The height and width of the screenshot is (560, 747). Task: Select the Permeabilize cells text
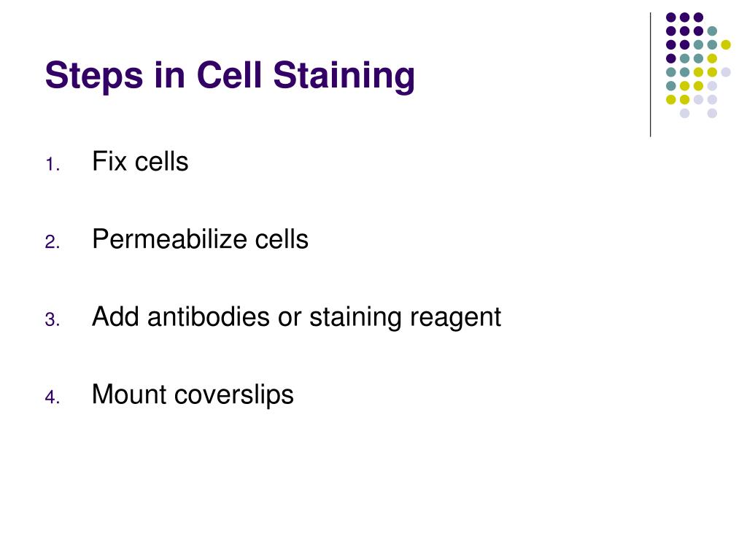(x=200, y=238)
